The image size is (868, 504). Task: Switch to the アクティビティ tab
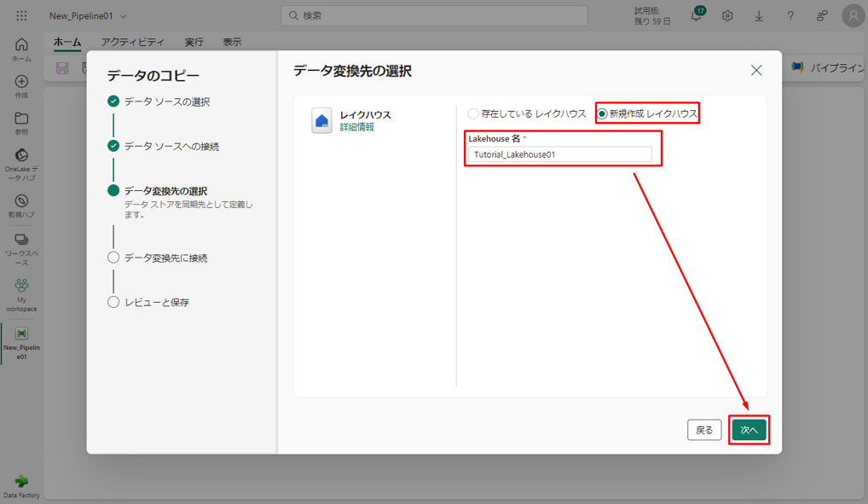point(132,42)
